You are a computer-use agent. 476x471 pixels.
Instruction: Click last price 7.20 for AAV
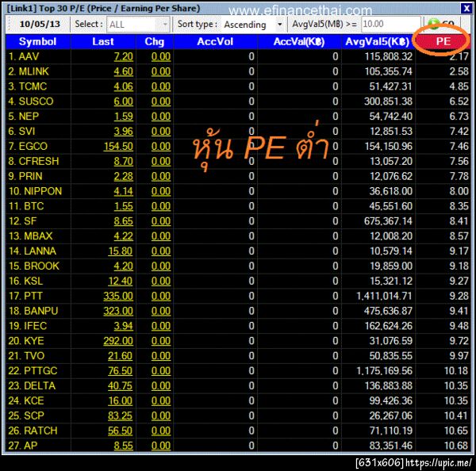124,56
